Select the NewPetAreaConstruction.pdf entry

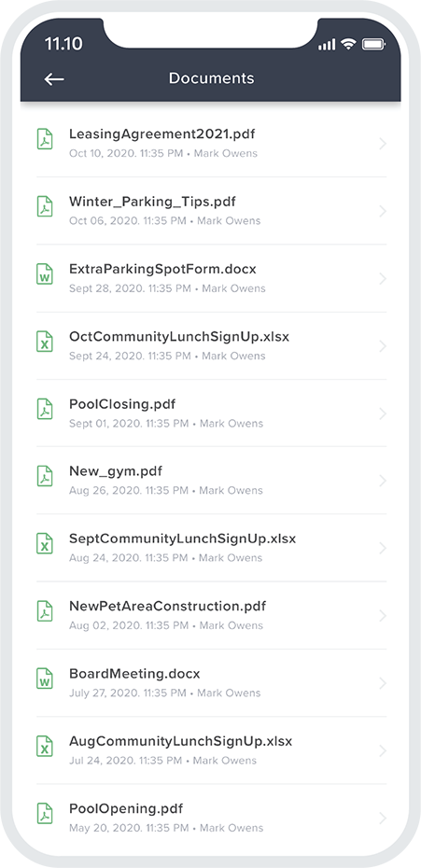(212, 616)
